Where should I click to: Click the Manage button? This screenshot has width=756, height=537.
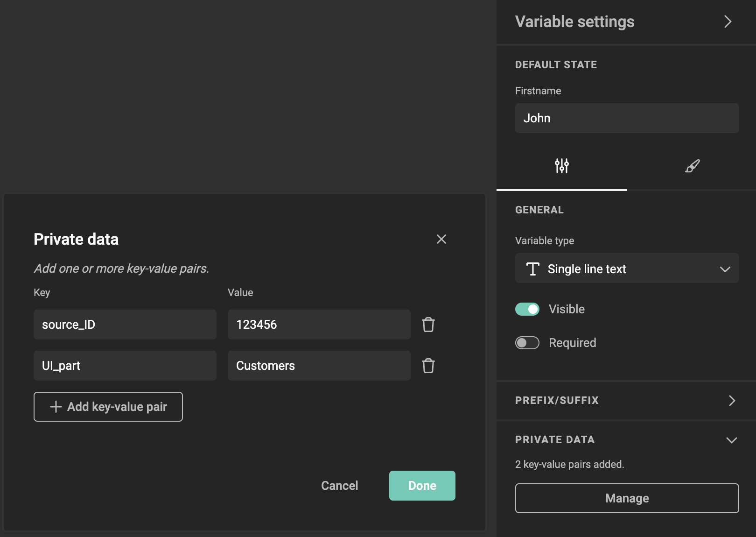pyautogui.click(x=627, y=498)
